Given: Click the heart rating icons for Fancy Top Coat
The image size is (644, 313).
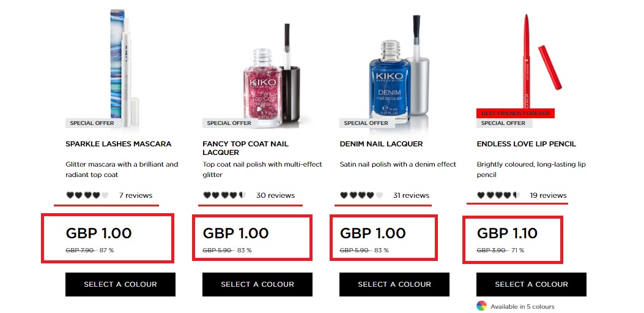Looking at the screenshot, I should 224,195.
